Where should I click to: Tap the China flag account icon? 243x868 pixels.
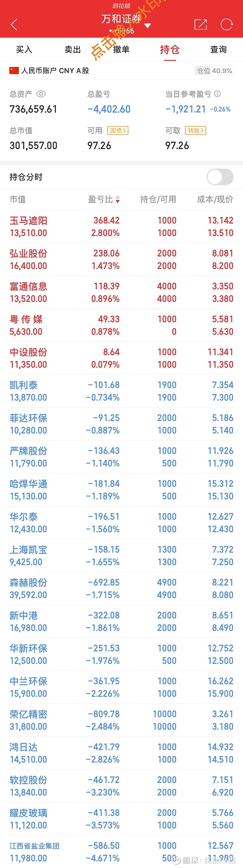tap(14, 71)
